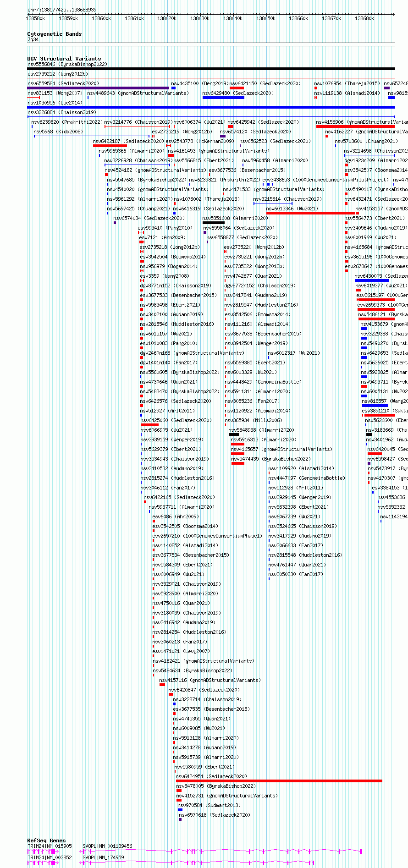Select nsv831153 (Wong2007) label
Viewport: 408px width, 868px height.
point(55,93)
